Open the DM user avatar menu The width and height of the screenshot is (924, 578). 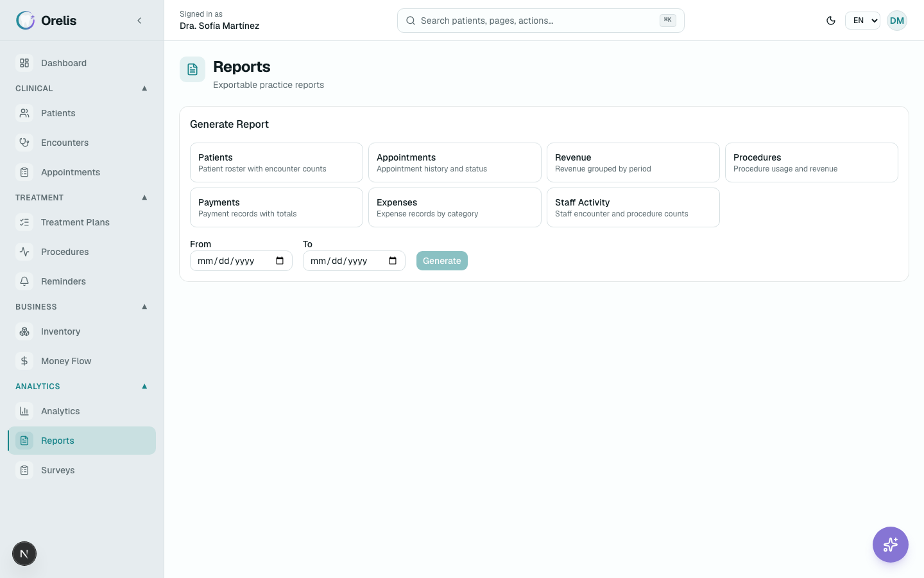(x=897, y=21)
